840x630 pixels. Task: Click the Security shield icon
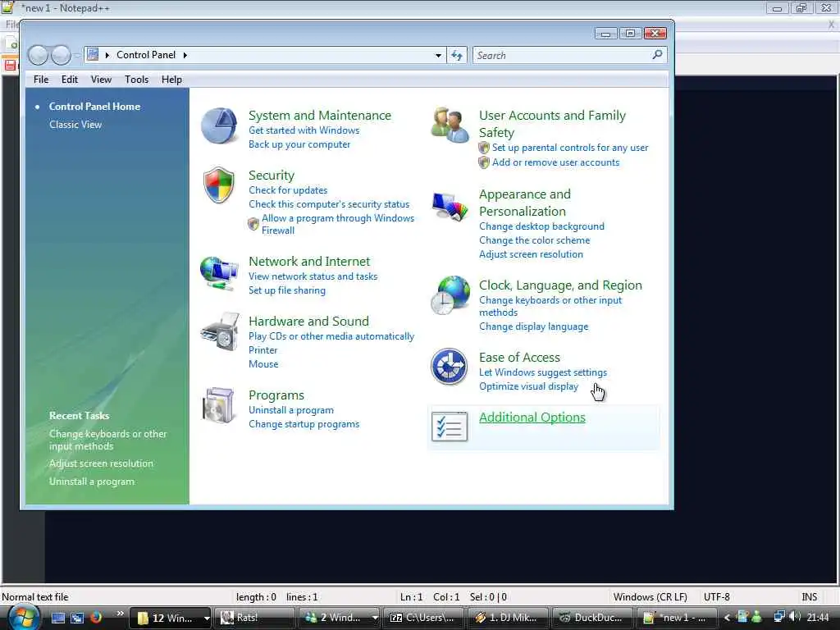pos(219,185)
